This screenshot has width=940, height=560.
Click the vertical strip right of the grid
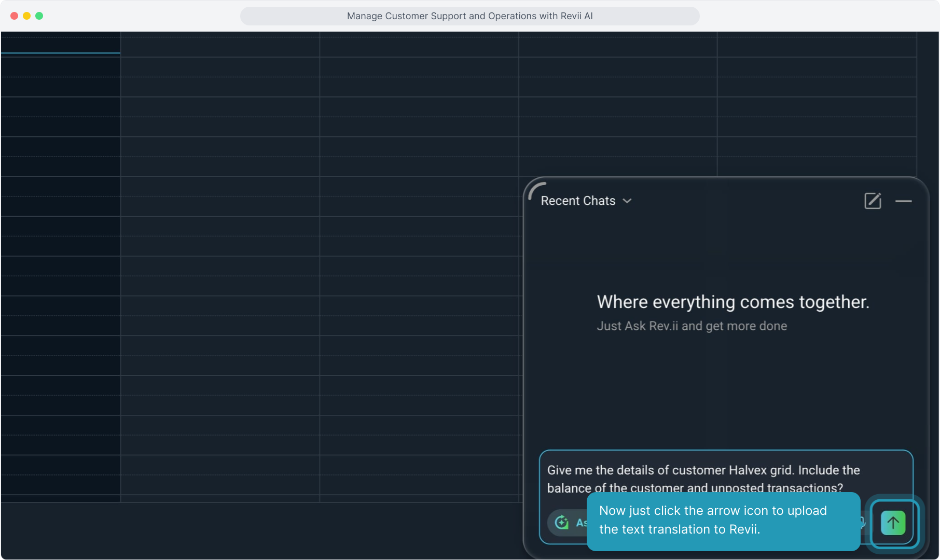(x=928, y=104)
